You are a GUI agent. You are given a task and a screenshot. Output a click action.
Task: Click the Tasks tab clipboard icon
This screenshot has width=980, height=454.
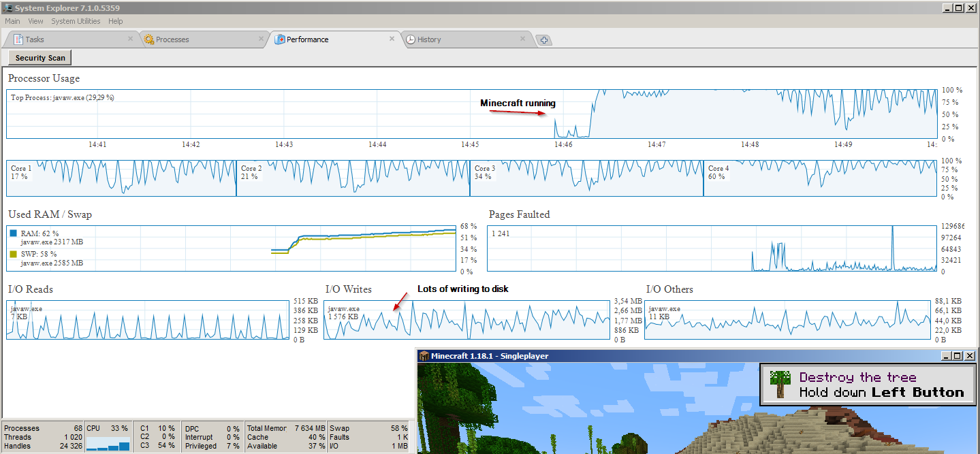[x=18, y=39]
